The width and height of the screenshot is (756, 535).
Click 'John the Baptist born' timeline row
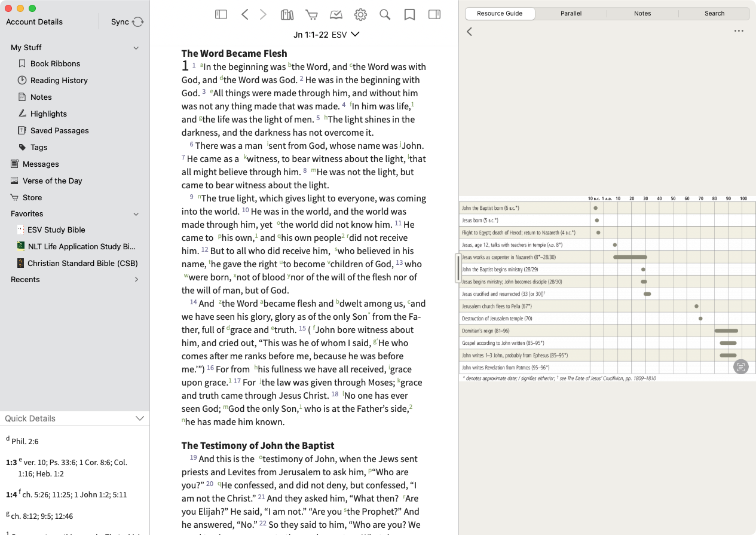(607, 208)
